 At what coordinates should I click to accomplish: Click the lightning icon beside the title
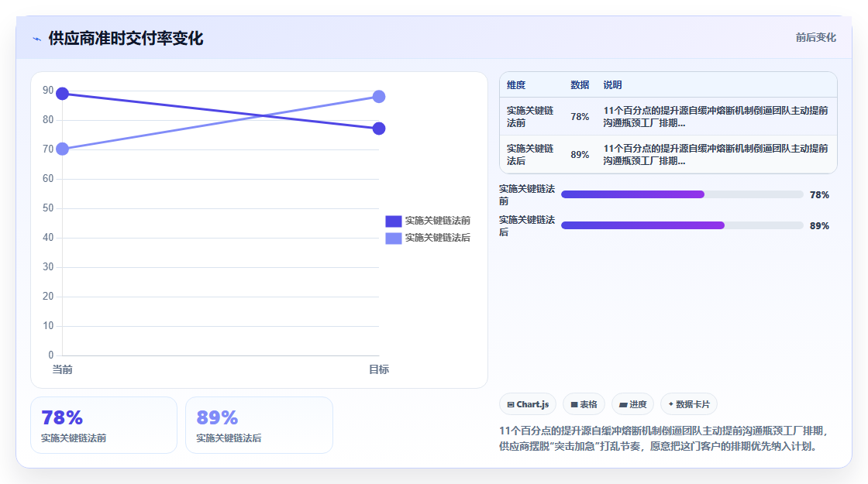pos(37,39)
